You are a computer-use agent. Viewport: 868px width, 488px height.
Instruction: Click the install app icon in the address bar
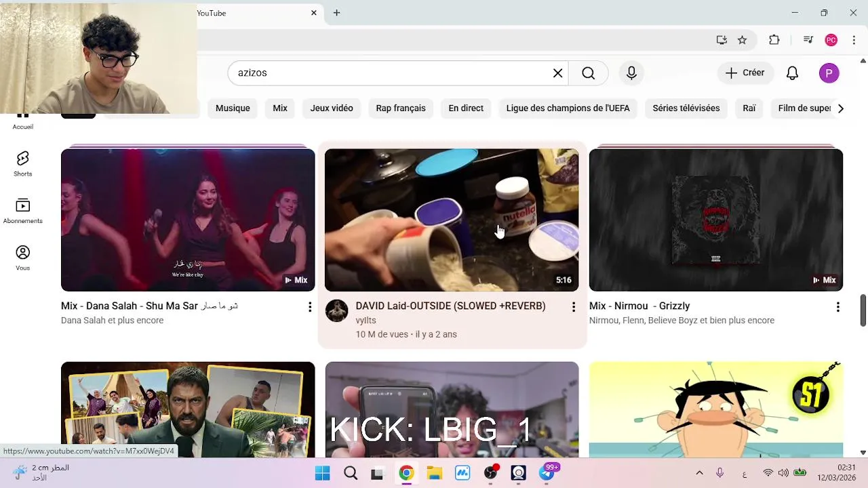pyautogui.click(x=722, y=40)
